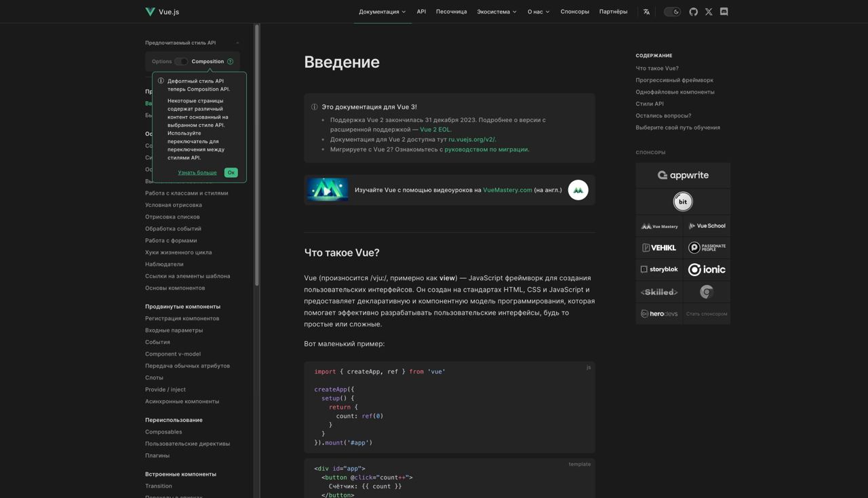Open Слоты sidebar page
The image size is (868, 498).
(x=154, y=378)
